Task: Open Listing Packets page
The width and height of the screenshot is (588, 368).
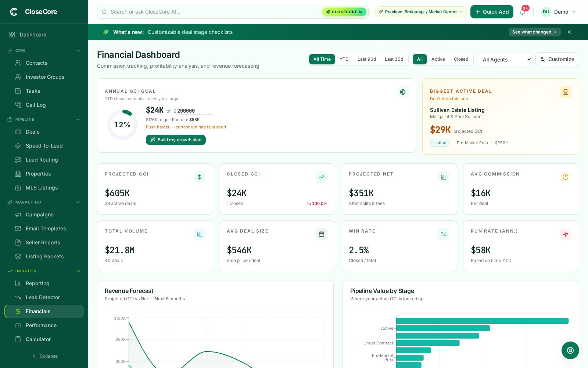Action: (44, 256)
